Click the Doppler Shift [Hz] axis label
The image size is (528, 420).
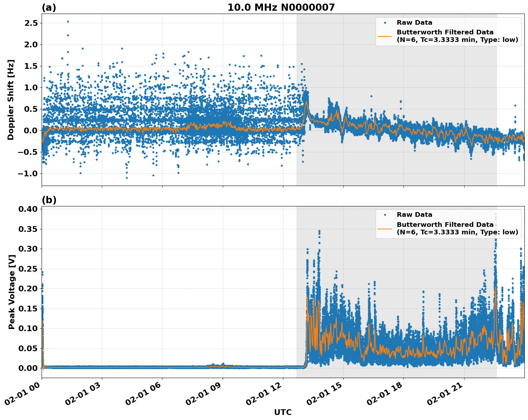(11, 97)
